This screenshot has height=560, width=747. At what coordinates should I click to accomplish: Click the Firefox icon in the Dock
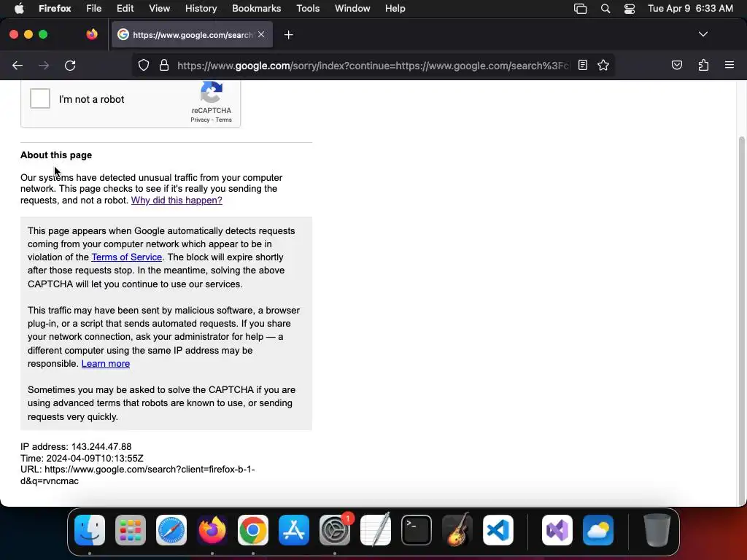pyautogui.click(x=212, y=530)
